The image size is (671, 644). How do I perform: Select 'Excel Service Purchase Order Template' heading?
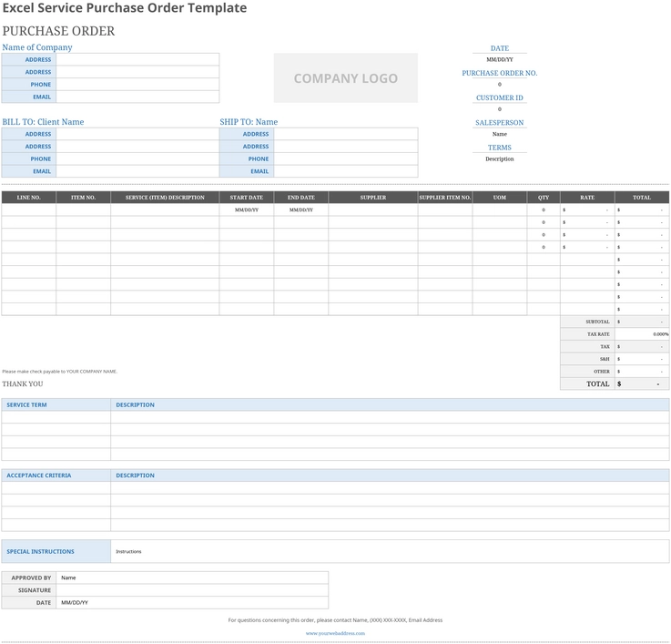(x=125, y=7)
